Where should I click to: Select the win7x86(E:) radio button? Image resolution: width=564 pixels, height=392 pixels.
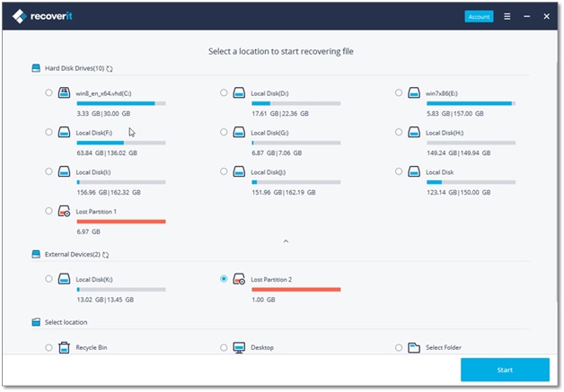[400, 93]
